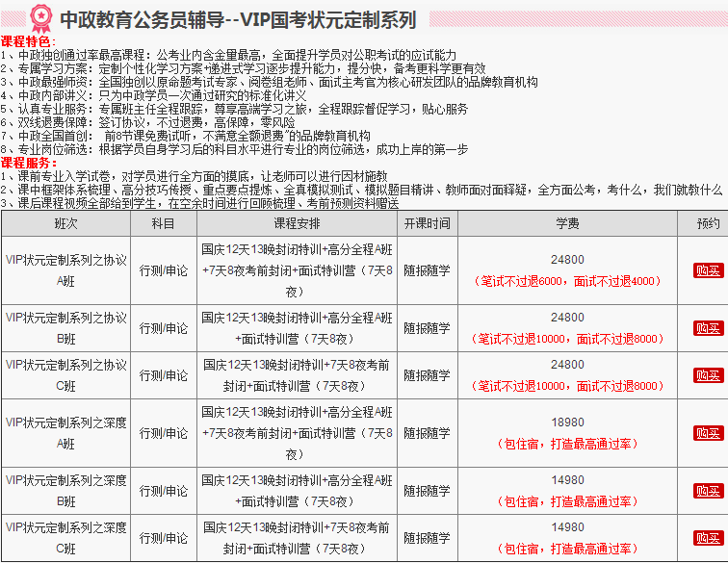Click 行测/申论 in the 协议A班 row

[164, 270]
